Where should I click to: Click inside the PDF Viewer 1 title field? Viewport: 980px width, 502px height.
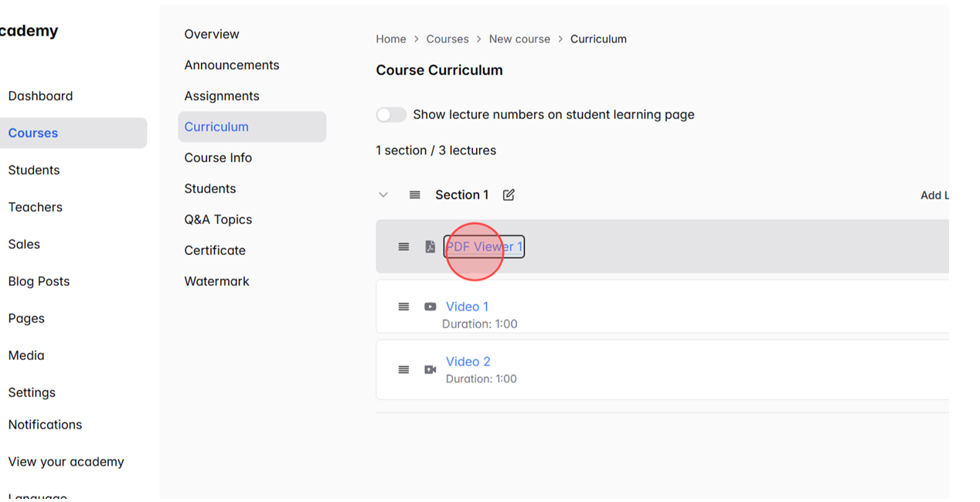pos(483,246)
